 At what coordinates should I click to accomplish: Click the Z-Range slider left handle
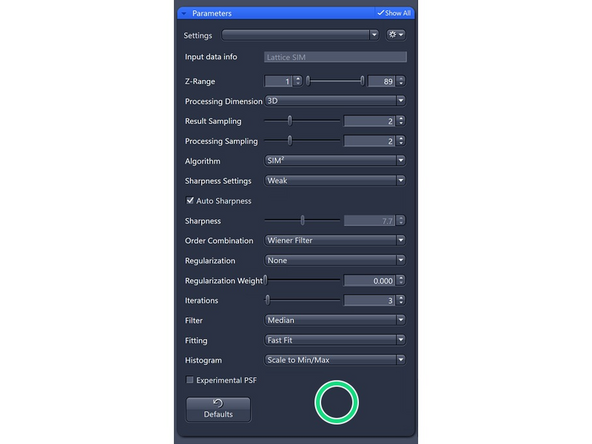click(x=308, y=81)
